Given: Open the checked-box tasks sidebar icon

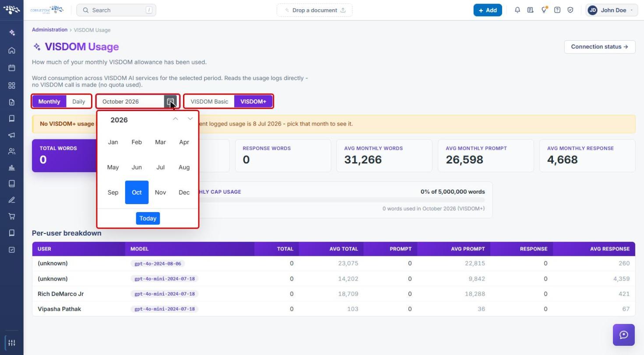Looking at the screenshot, I should (12, 250).
